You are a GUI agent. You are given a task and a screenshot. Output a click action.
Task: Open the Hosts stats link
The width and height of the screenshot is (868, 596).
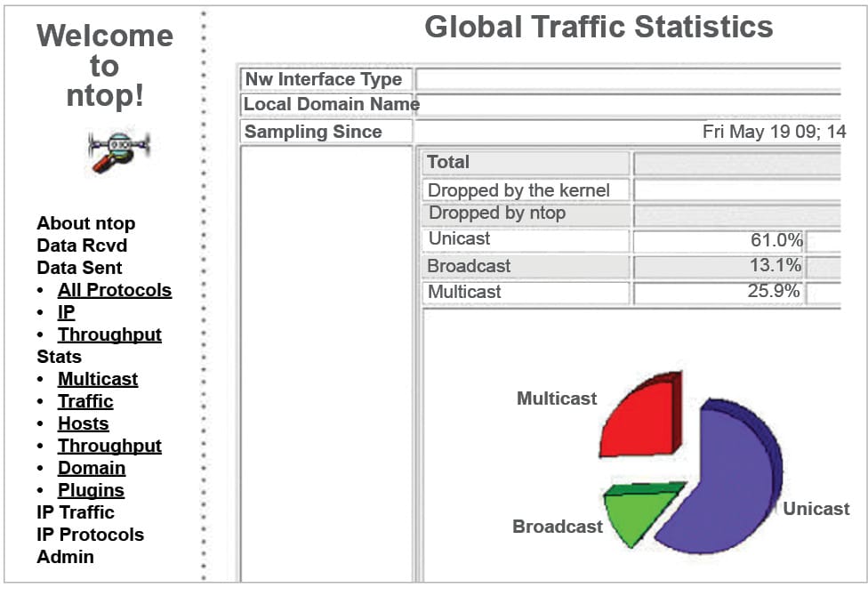[x=83, y=423]
